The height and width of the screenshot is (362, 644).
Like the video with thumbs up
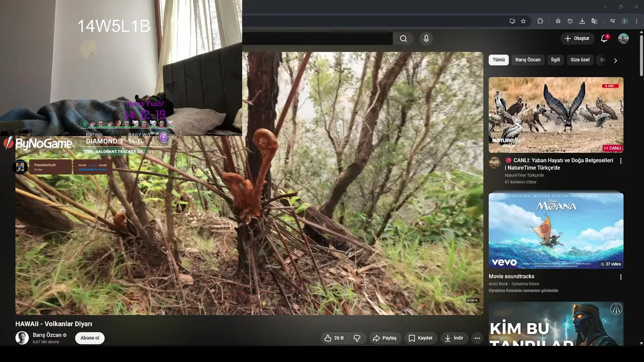coord(334,338)
